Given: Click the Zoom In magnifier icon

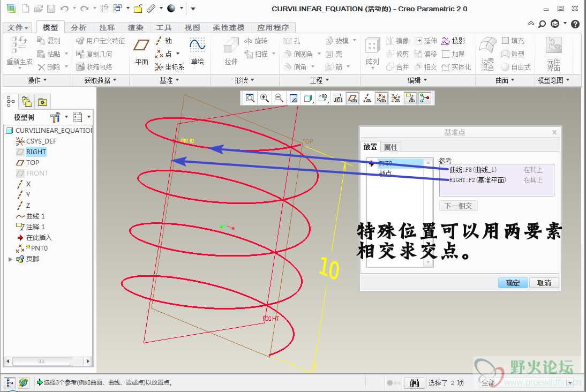Looking at the screenshot, I should coord(265,99).
